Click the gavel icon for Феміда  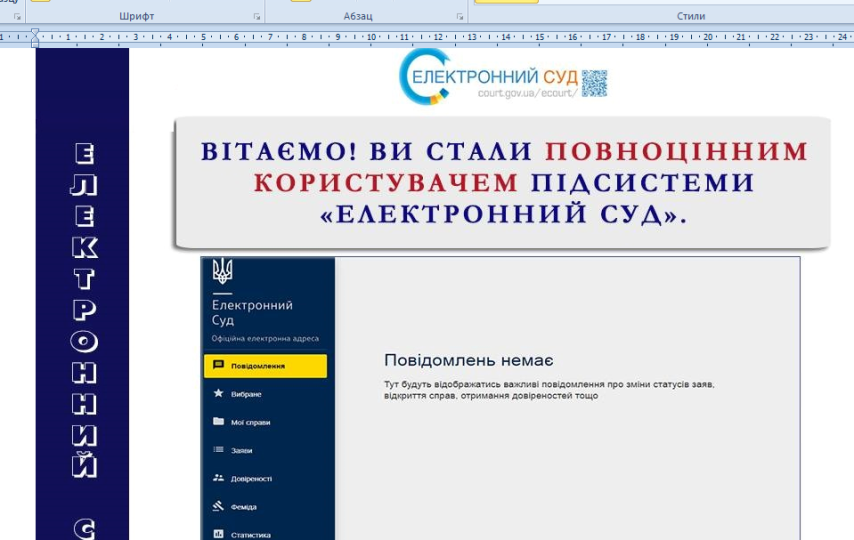click(218, 506)
